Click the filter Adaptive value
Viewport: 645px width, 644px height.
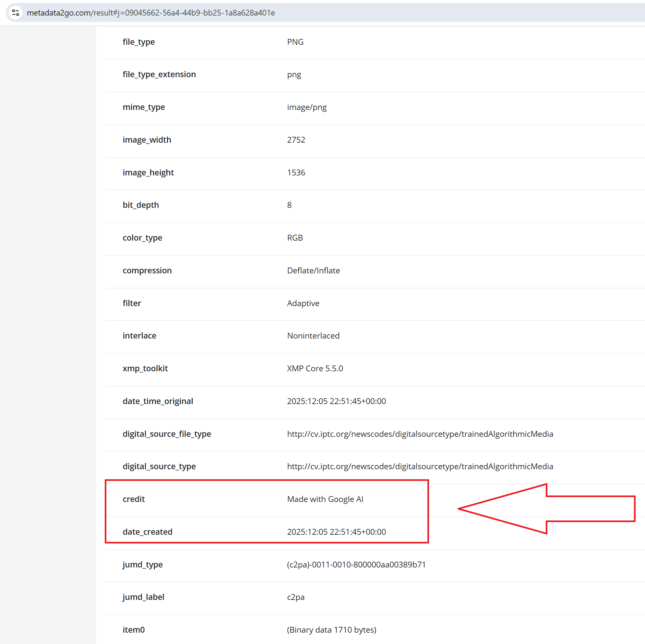tap(303, 303)
